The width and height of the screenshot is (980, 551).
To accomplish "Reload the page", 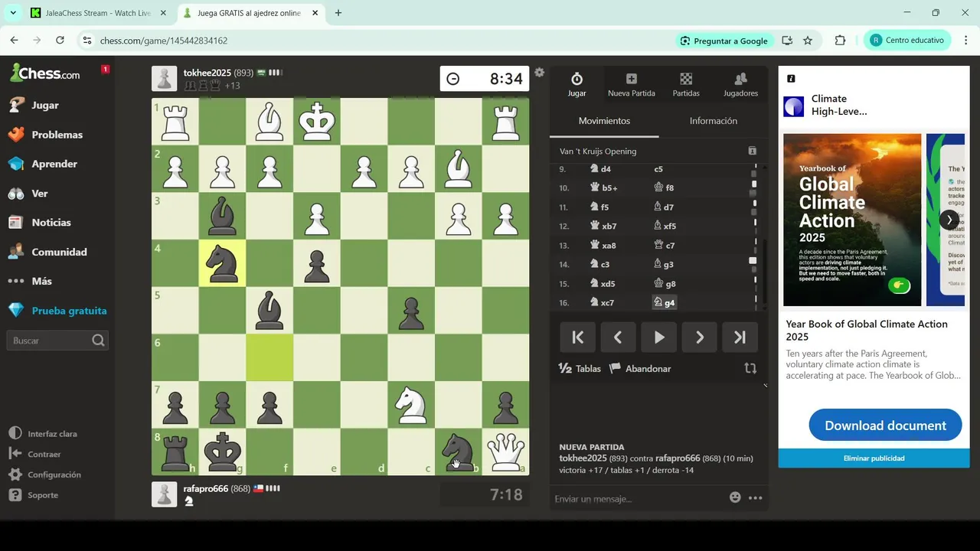I will [60, 41].
